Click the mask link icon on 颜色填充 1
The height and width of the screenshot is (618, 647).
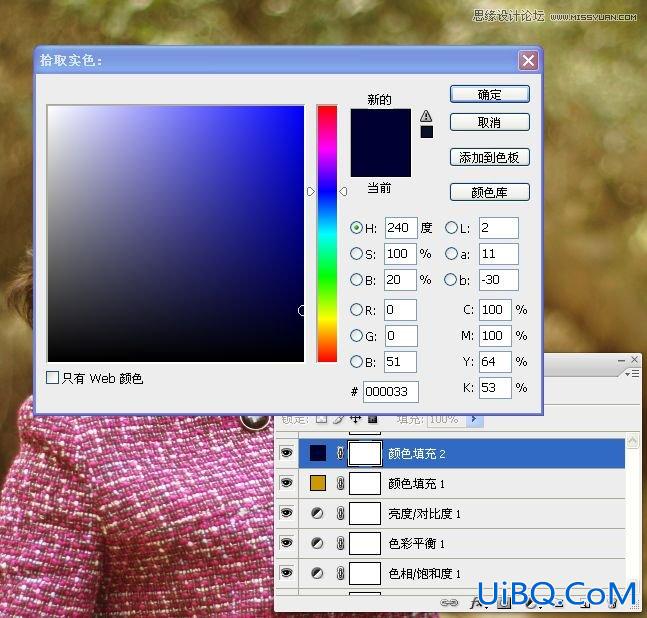(x=340, y=483)
